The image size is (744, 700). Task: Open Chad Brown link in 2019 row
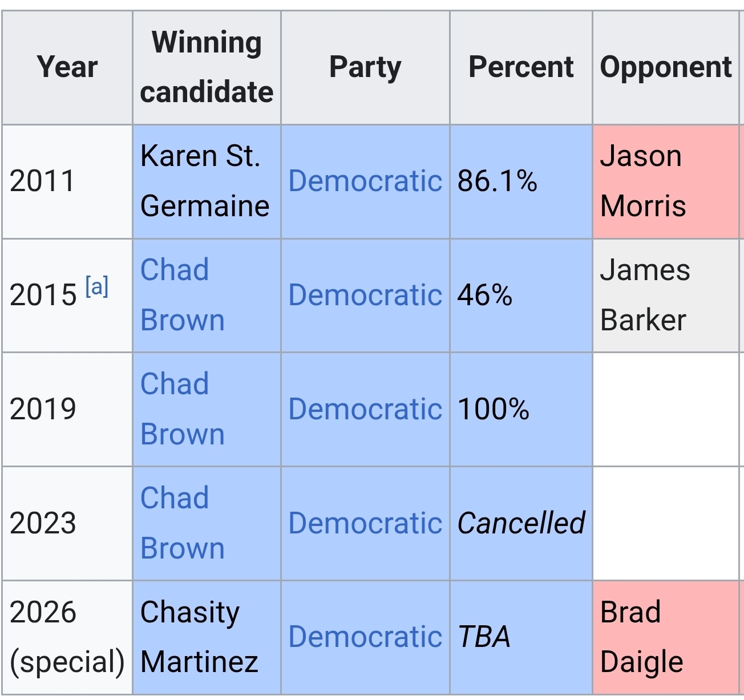pyautogui.click(x=182, y=409)
